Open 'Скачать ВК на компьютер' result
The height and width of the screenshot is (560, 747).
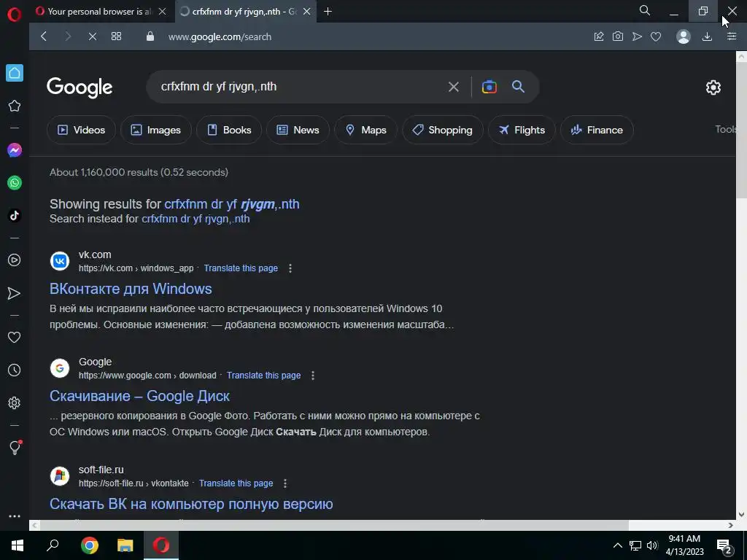191,504
